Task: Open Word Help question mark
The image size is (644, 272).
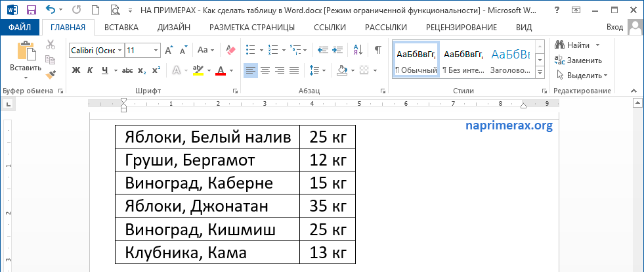Action: [557, 9]
